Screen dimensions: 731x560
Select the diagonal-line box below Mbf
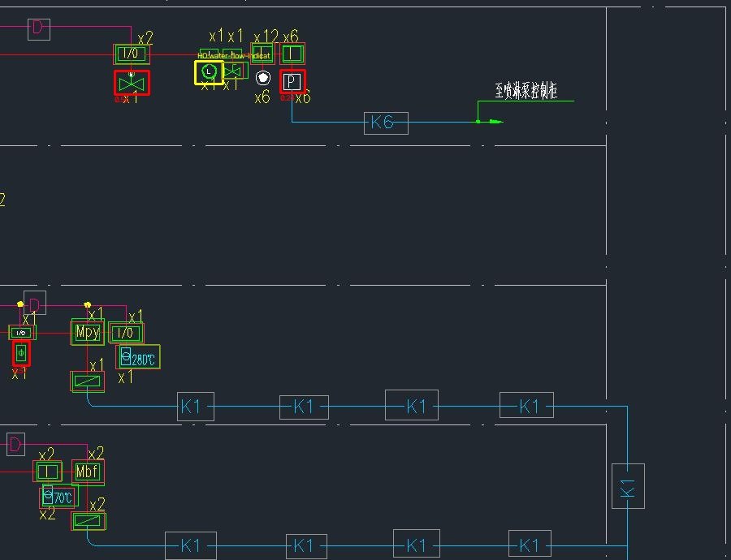(88, 521)
